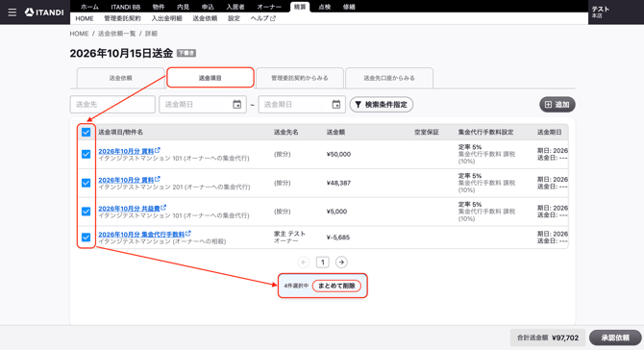
Task: Open 2026年10月分 賃料 link for マンション 101
Action: [x=129, y=151]
